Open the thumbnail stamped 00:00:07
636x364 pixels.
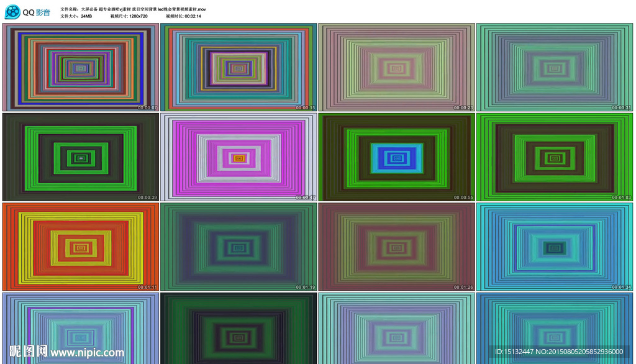coord(81,67)
